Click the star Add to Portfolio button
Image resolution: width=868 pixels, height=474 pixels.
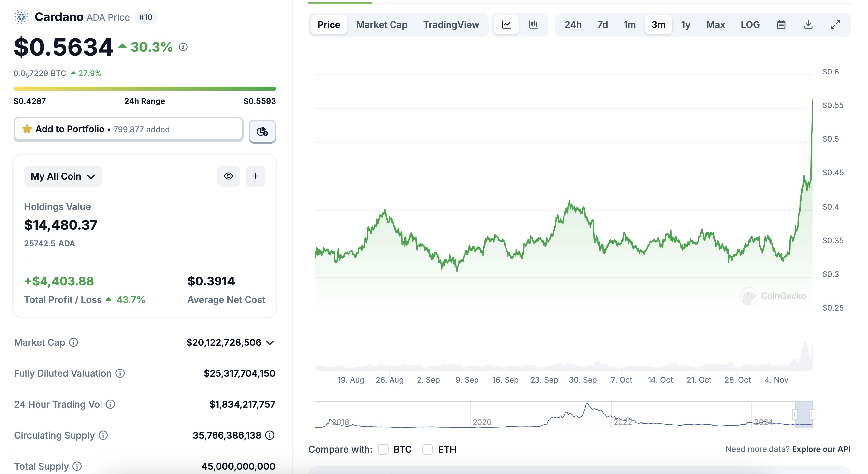(x=129, y=129)
